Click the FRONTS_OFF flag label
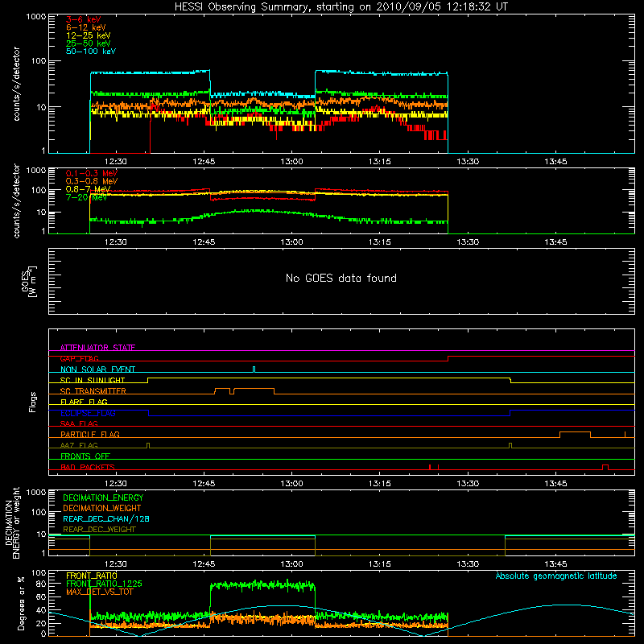The height and width of the screenshot is (644, 644). pos(85,456)
